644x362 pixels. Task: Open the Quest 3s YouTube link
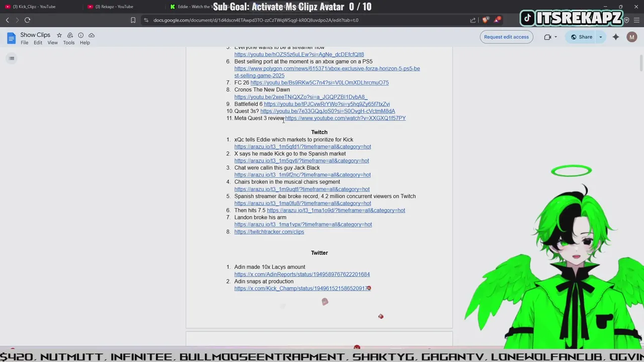click(x=328, y=111)
